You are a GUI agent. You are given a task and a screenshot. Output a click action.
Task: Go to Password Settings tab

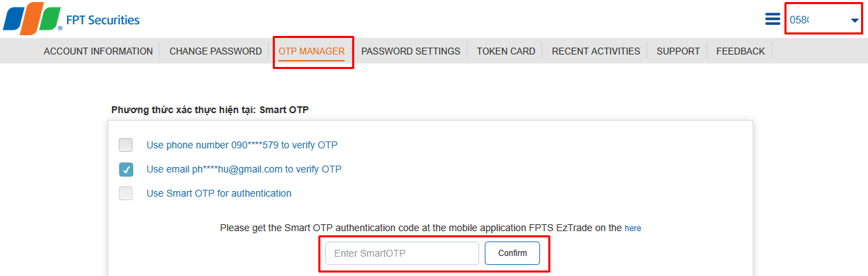click(x=411, y=51)
